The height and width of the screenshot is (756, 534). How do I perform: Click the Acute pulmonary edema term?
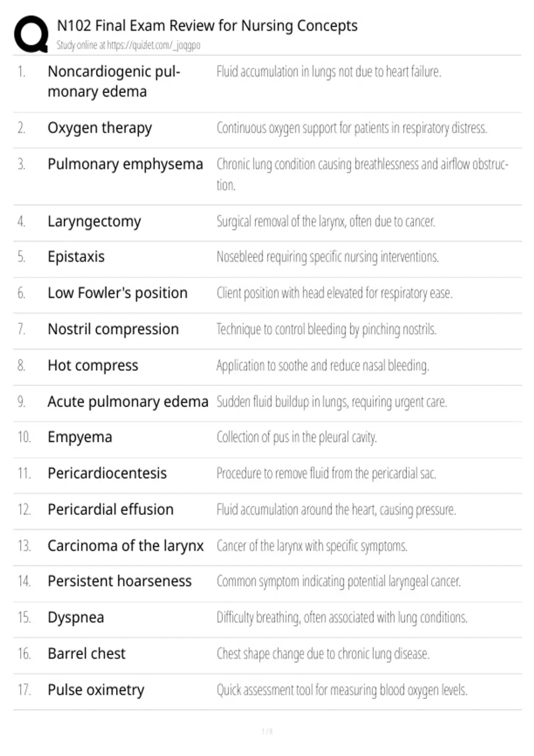[x=128, y=402]
